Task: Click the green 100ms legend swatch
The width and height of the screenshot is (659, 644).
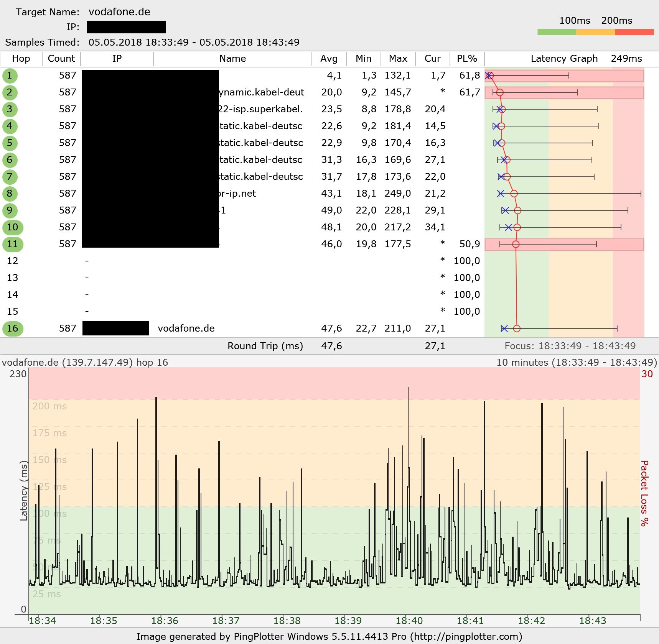Action: pyautogui.click(x=557, y=32)
